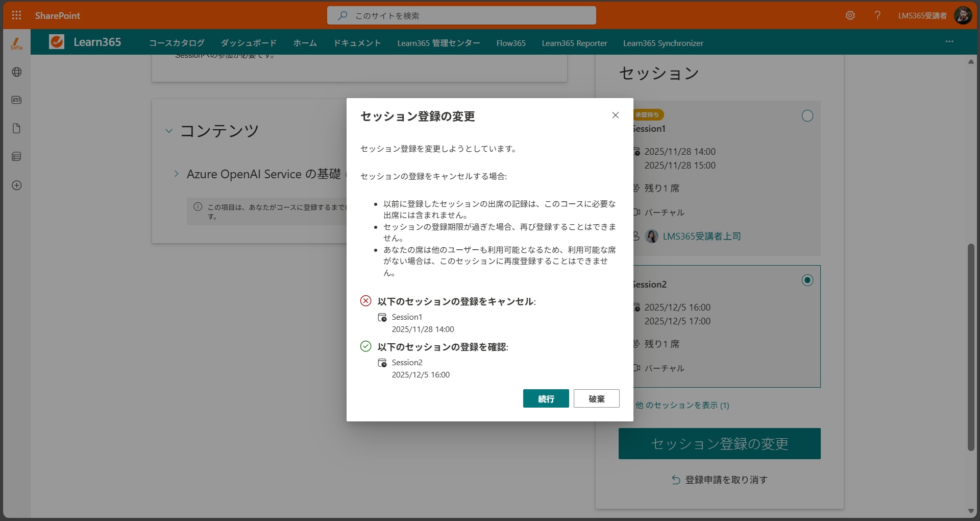Screen dimensions: 980x521
Task: Focus the このサイトを検索 search box
Action: pyautogui.click(x=461, y=15)
